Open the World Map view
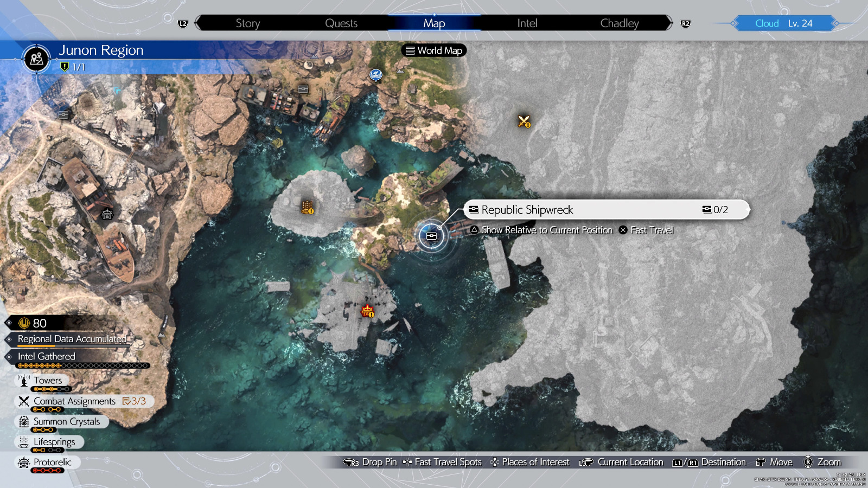 [433, 50]
